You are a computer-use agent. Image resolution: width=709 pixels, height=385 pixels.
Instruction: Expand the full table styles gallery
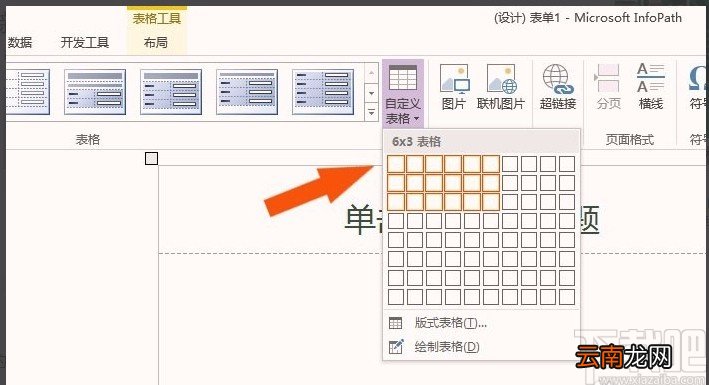[x=371, y=112]
